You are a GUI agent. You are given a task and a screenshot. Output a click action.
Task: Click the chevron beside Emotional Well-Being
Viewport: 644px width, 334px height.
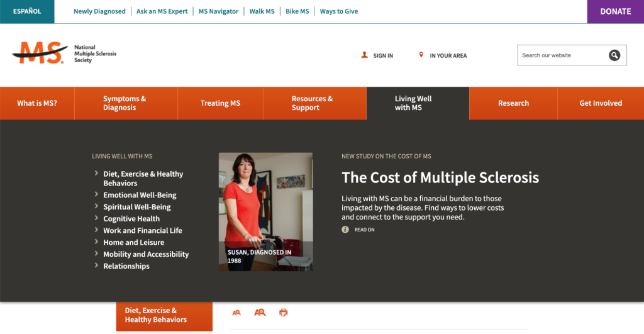(x=96, y=194)
